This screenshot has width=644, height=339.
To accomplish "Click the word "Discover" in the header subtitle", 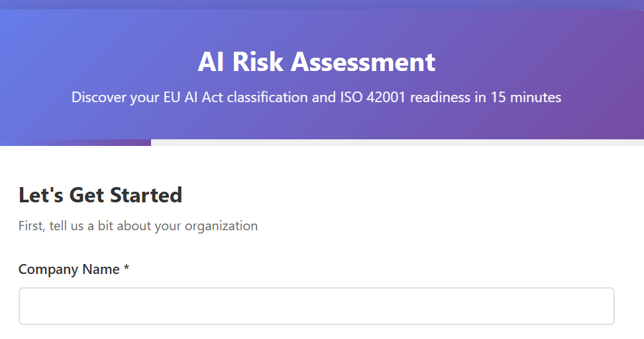I will 99,98.
